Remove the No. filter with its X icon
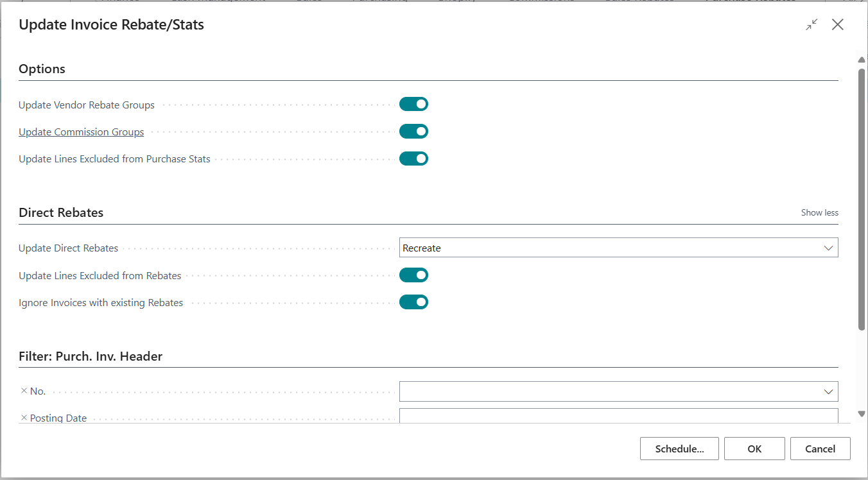The width and height of the screenshot is (868, 480). [24, 391]
